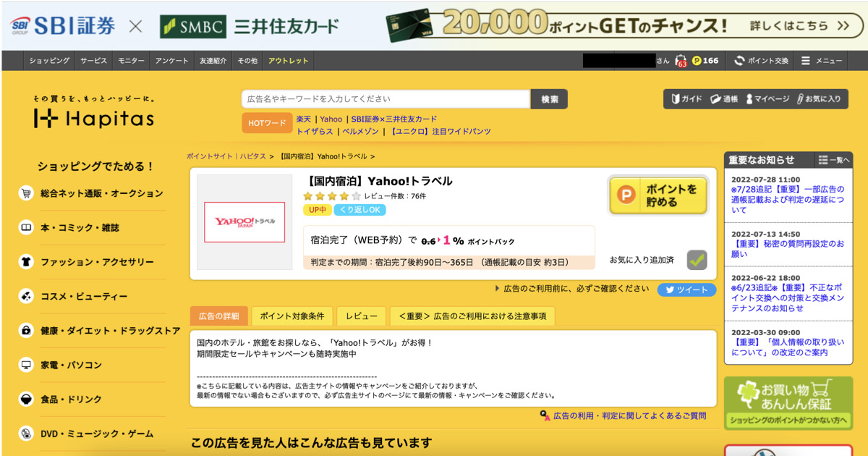The height and width of the screenshot is (456, 868).
Task: Open the hamburger メニュー menu
Action: 822,61
